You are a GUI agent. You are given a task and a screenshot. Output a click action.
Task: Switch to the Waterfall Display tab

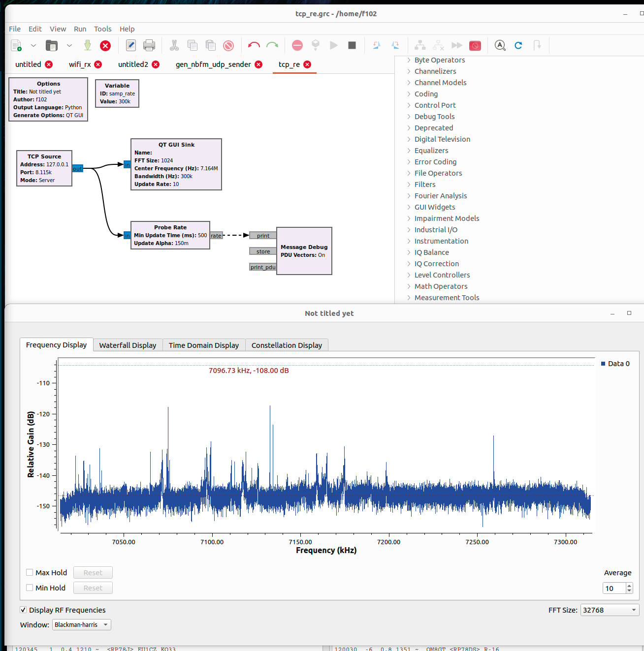[x=128, y=345]
